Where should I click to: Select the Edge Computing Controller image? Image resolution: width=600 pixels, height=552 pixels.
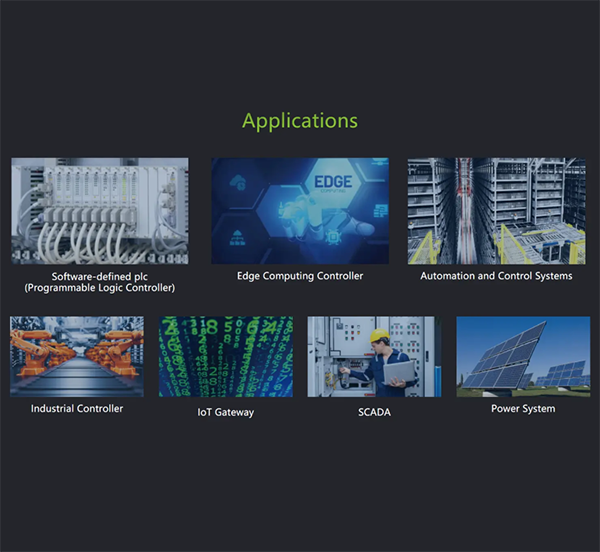point(299,211)
